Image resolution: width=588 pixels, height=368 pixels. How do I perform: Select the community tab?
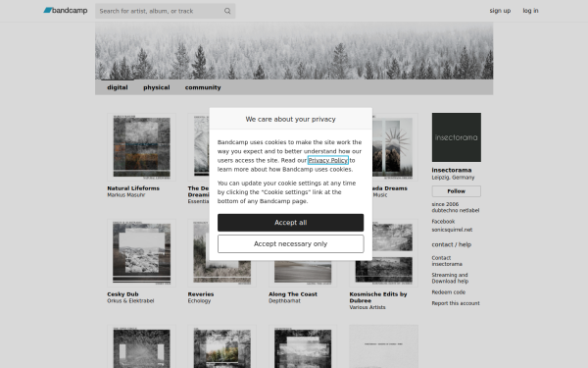point(203,87)
